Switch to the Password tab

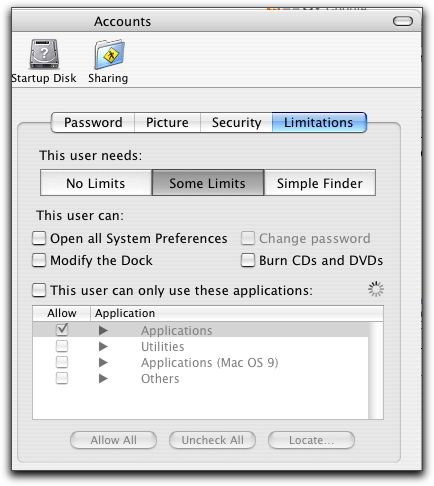[93, 122]
